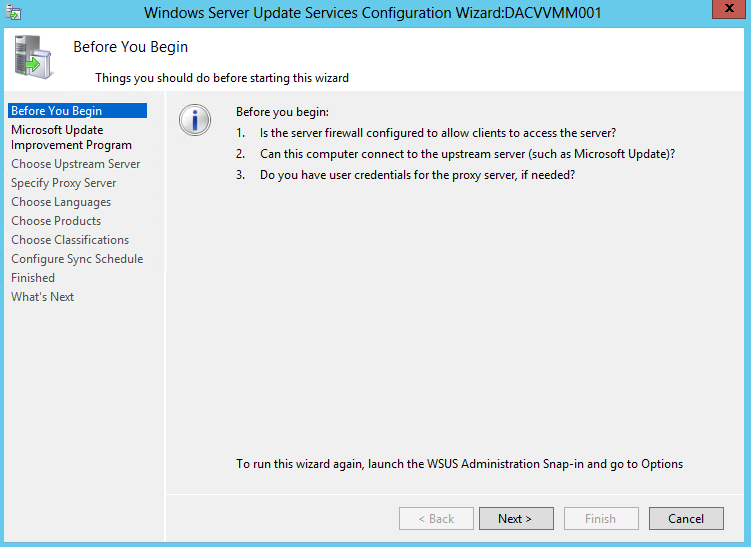
Task: Select Before You Begin step
Action: pos(78,111)
